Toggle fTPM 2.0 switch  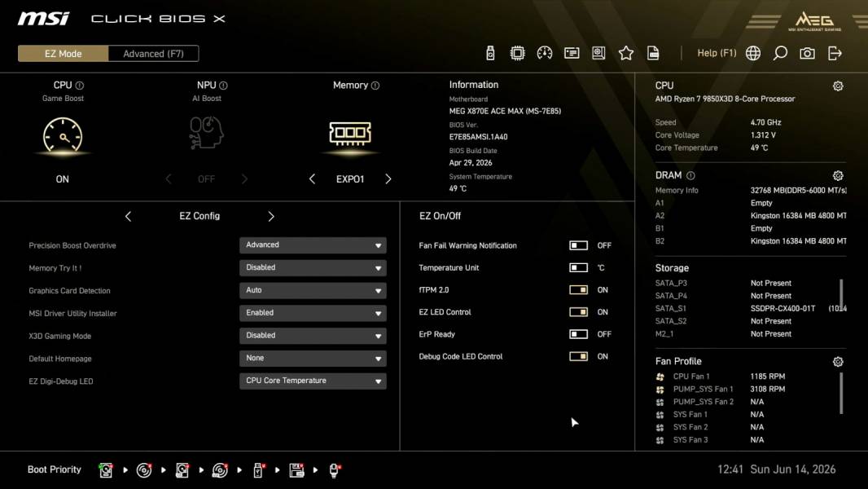click(x=578, y=289)
